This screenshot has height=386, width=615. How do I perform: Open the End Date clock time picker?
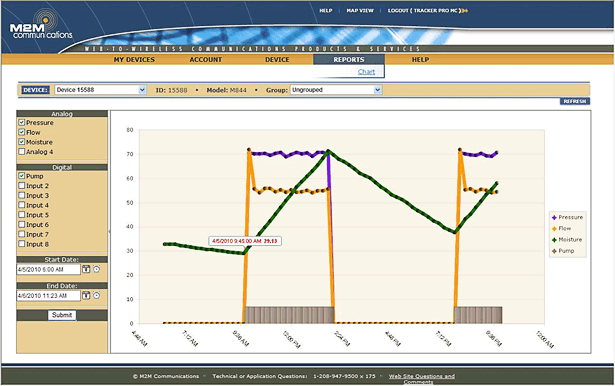[x=96, y=295]
